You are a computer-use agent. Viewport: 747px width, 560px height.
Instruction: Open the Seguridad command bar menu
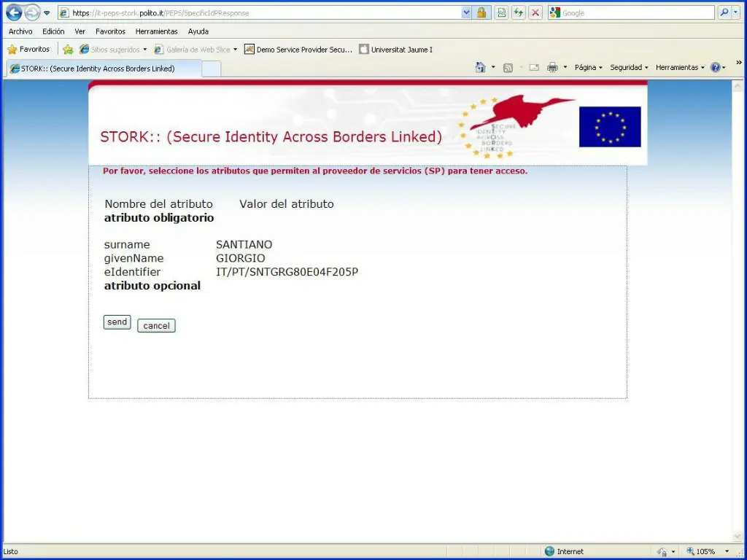(x=629, y=68)
